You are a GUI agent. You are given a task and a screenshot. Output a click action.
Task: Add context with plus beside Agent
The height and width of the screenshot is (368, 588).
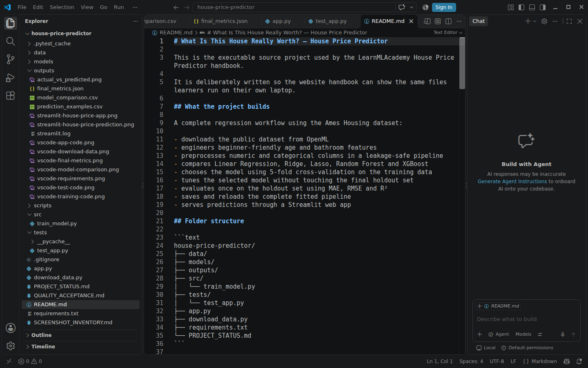[x=480, y=334]
